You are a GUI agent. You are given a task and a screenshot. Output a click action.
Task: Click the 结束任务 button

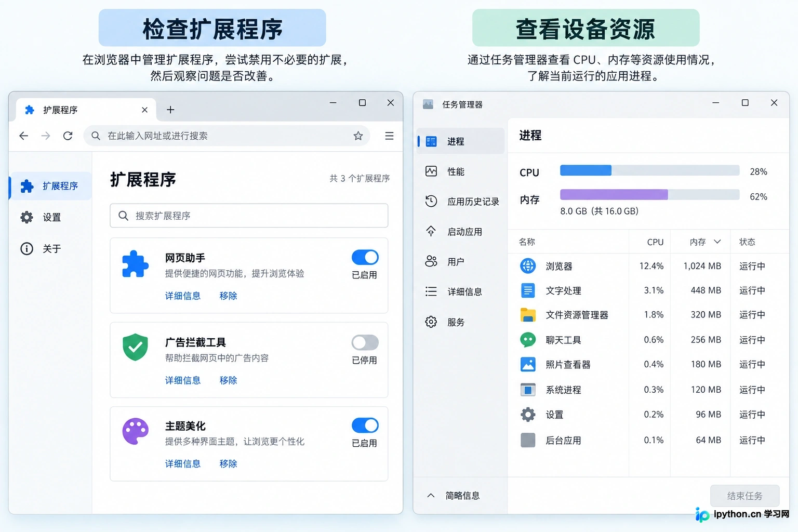point(744,496)
